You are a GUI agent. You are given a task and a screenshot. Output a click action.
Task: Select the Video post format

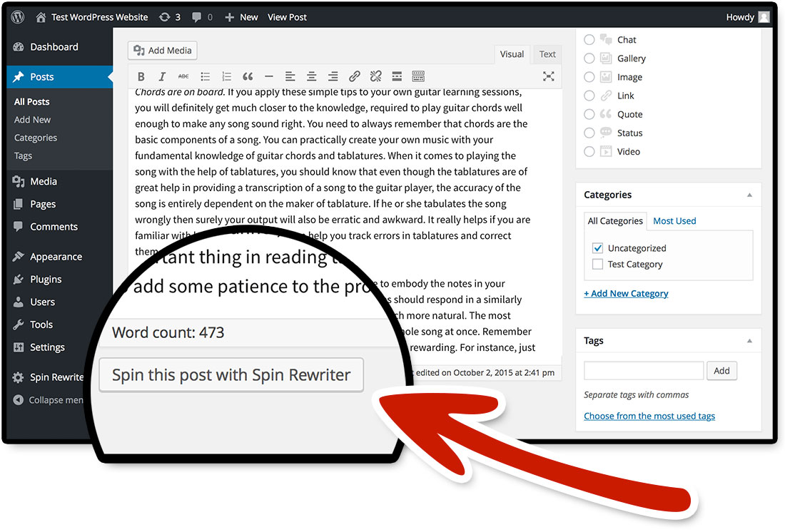[589, 152]
